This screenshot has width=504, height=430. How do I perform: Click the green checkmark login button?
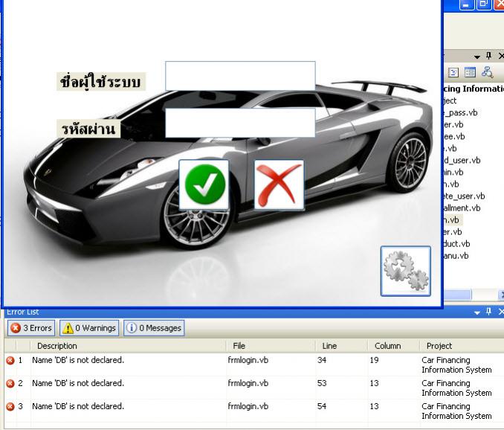204,184
